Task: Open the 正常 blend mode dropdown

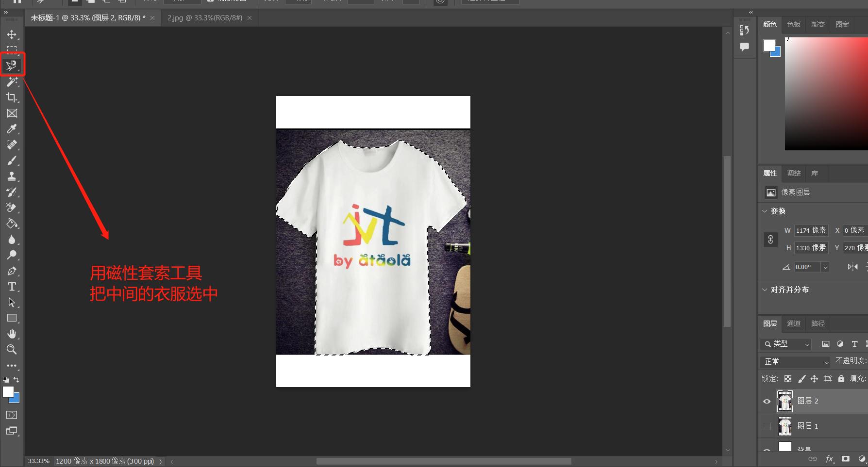Action: click(795, 362)
